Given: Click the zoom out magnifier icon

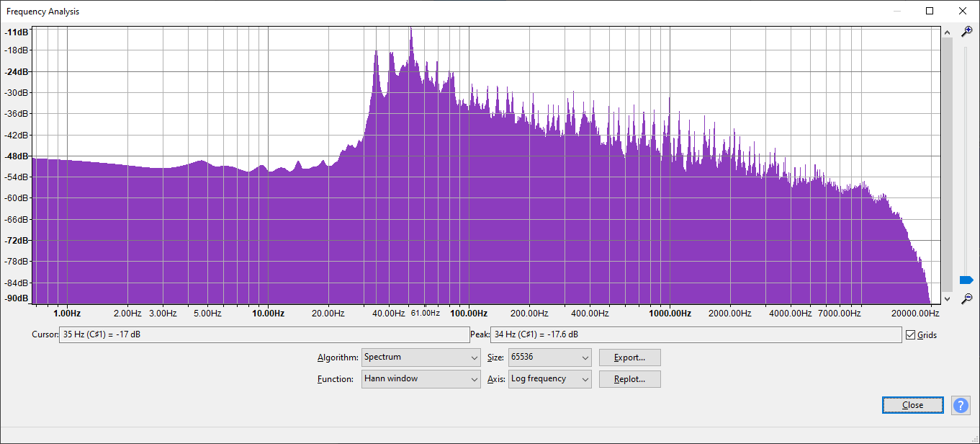Looking at the screenshot, I should [967, 298].
